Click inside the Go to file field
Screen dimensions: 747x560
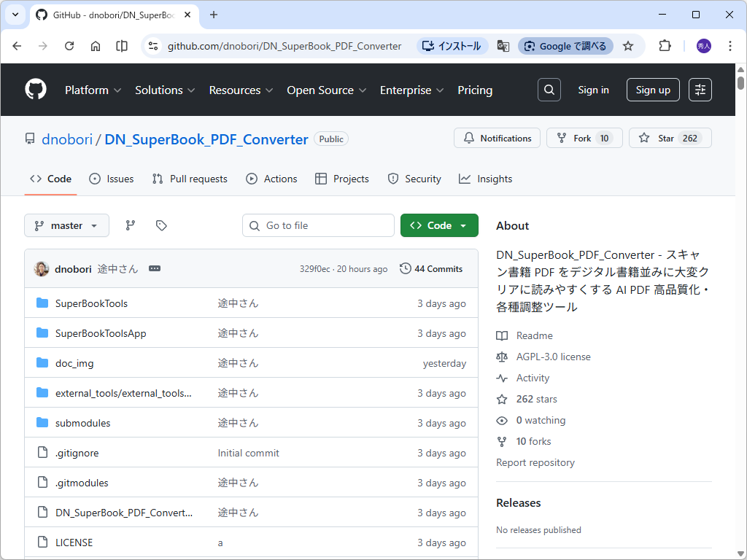click(318, 225)
